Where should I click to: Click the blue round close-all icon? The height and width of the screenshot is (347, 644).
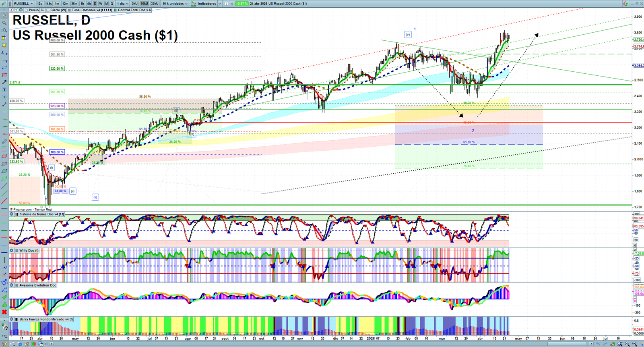[21, 10]
